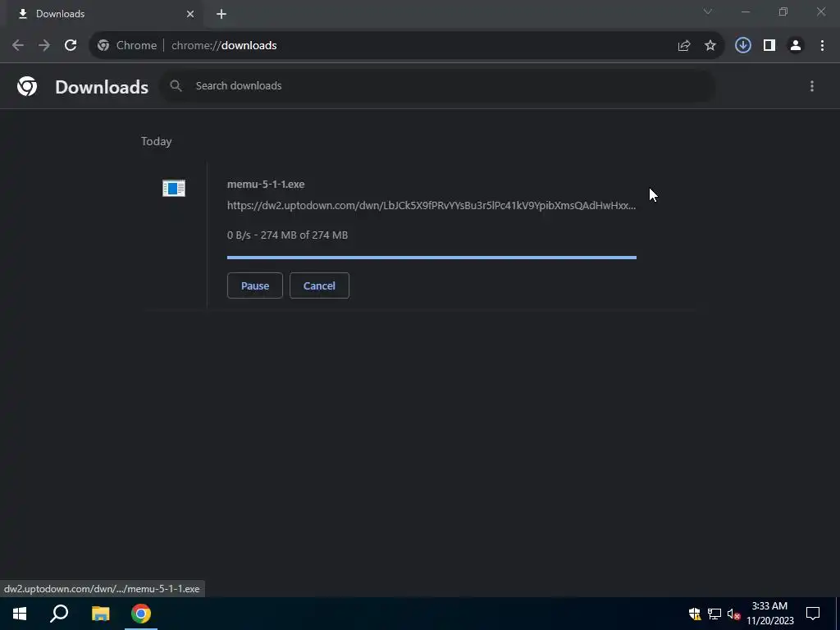
Task: Open the Windows notification center icon
Action: click(x=813, y=614)
